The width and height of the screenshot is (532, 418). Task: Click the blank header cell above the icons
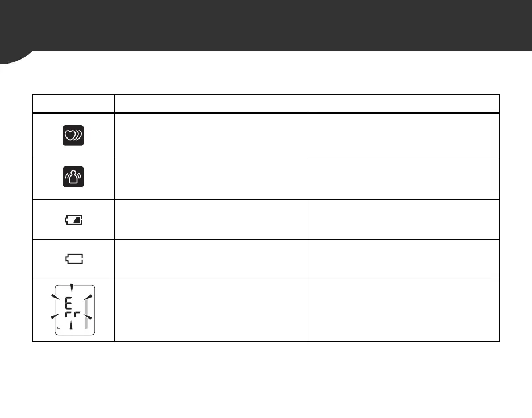(x=73, y=104)
